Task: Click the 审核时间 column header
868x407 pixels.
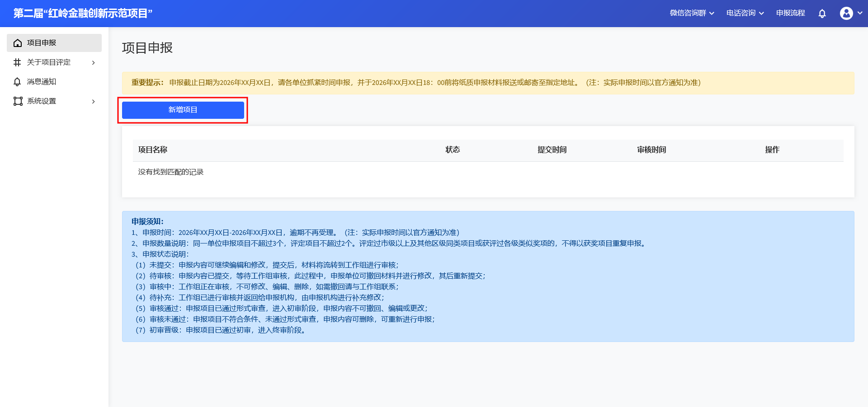Action: 651,150
